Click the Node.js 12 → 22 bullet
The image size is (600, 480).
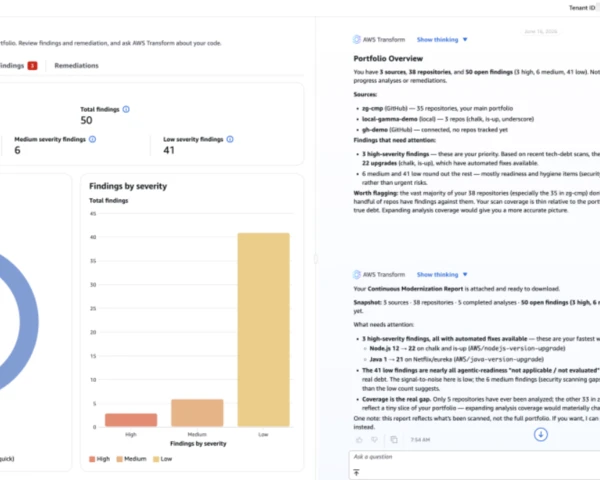(467, 349)
